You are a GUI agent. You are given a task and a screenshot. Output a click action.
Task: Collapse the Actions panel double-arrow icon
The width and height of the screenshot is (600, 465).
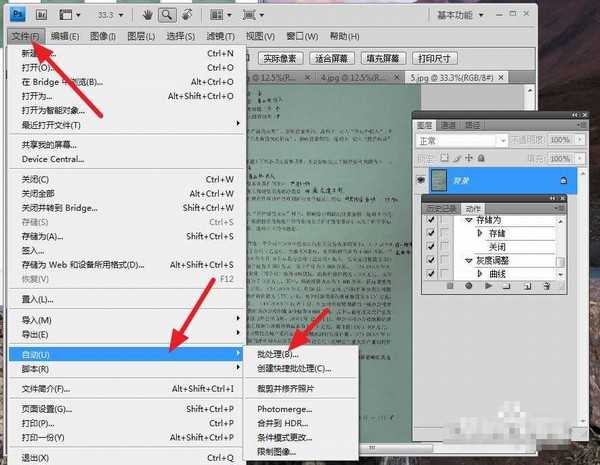point(553,198)
